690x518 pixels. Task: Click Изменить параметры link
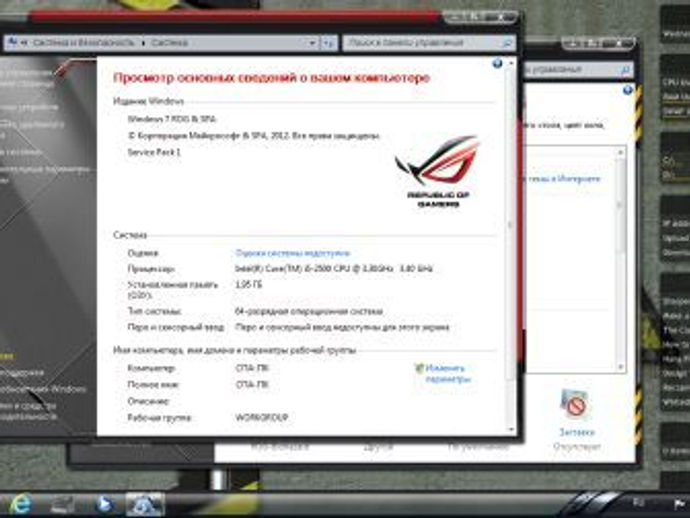tap(448, 373)
